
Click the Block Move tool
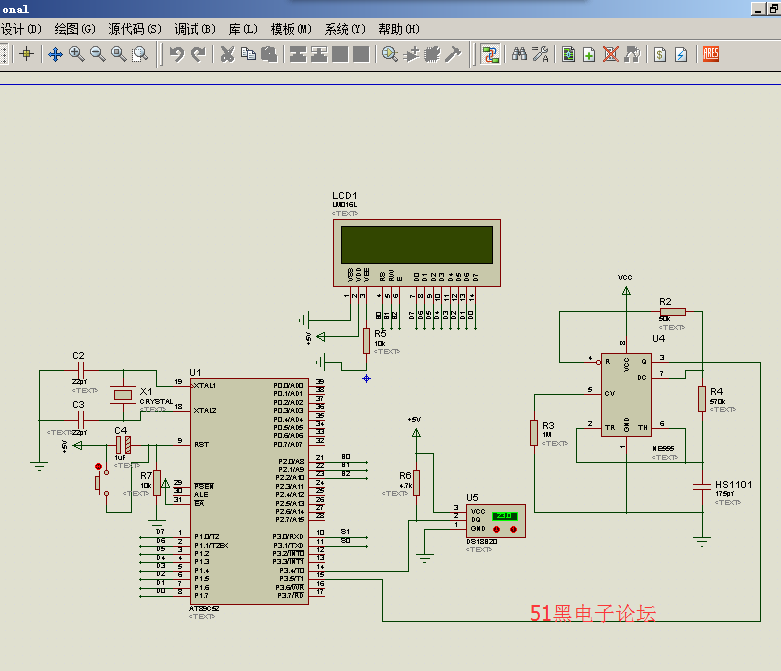(319, 54)
